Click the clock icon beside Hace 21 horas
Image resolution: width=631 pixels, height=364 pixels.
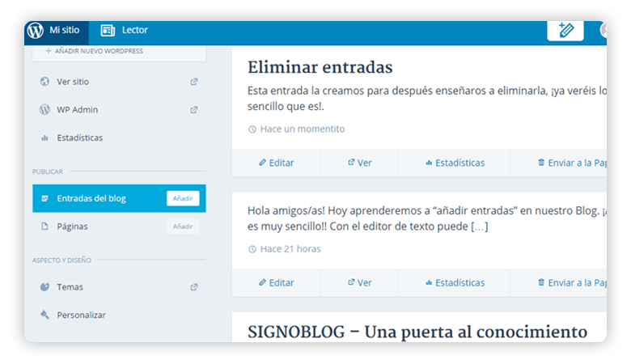tap(252, 249)
